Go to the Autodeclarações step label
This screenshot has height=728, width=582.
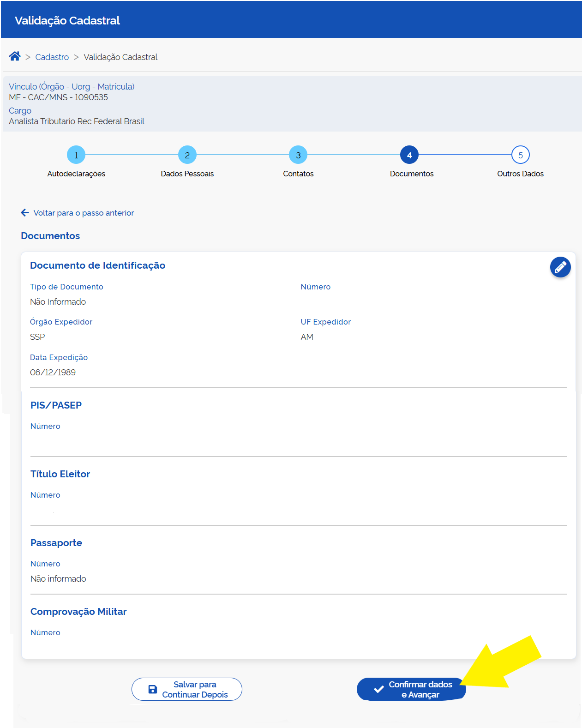tap(76, 174)
